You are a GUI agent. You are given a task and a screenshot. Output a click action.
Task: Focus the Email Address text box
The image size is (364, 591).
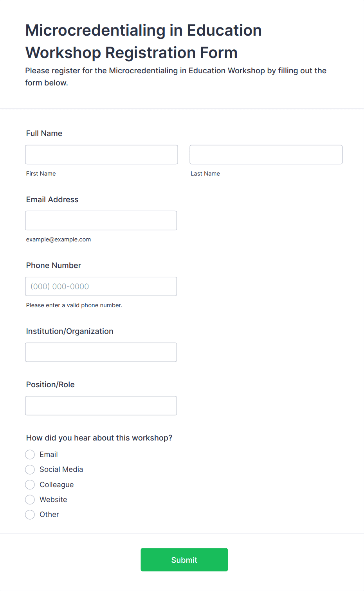tap(101, 220)
